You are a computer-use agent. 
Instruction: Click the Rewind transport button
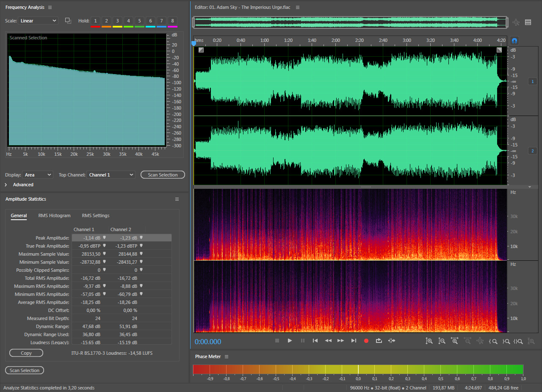(x=328, y=340)
